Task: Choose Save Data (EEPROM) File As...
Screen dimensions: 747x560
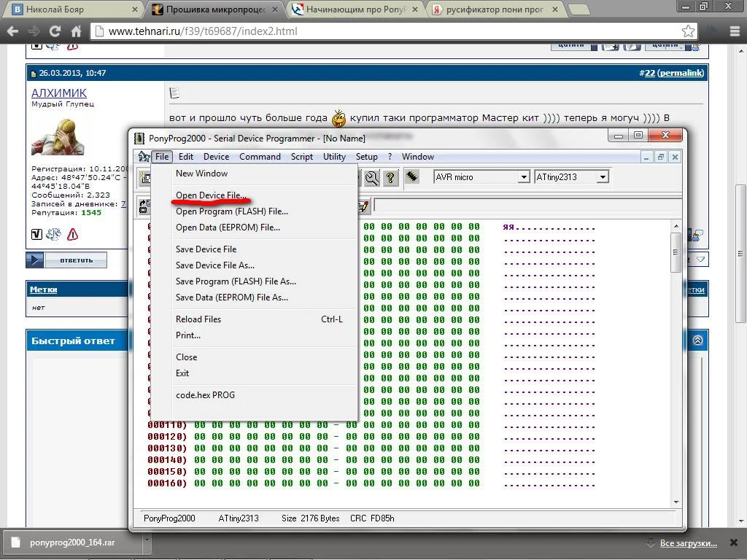Action: 255,297
